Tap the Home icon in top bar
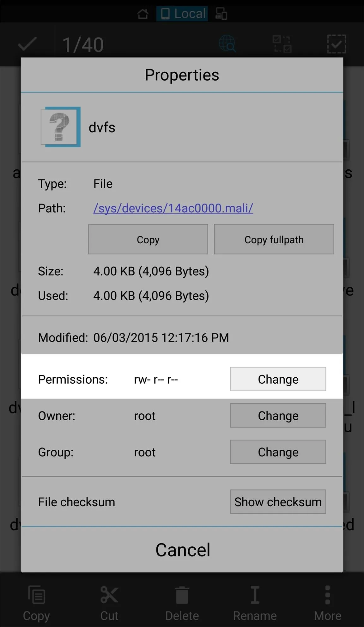This screenshot has width=364, height=627. [x=143, y=14]
